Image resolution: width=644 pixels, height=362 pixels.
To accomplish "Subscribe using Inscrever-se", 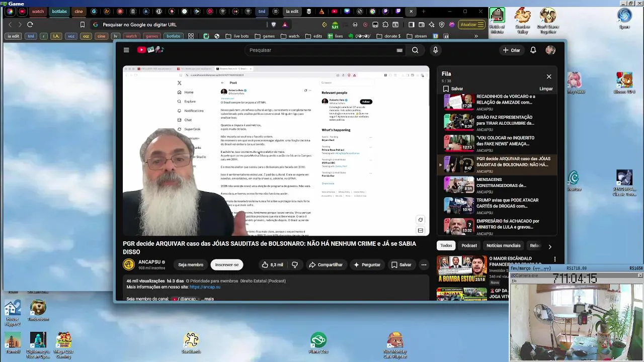I will [x=227, y=264].
